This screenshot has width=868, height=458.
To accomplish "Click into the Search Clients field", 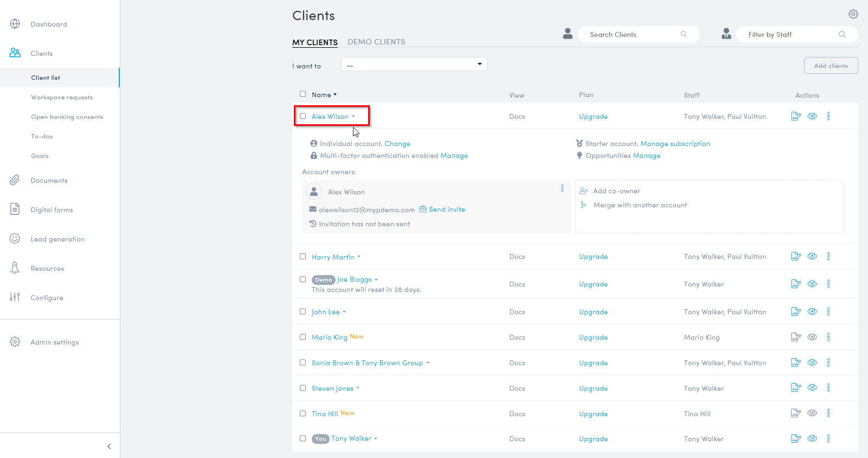I will point(632,35).
